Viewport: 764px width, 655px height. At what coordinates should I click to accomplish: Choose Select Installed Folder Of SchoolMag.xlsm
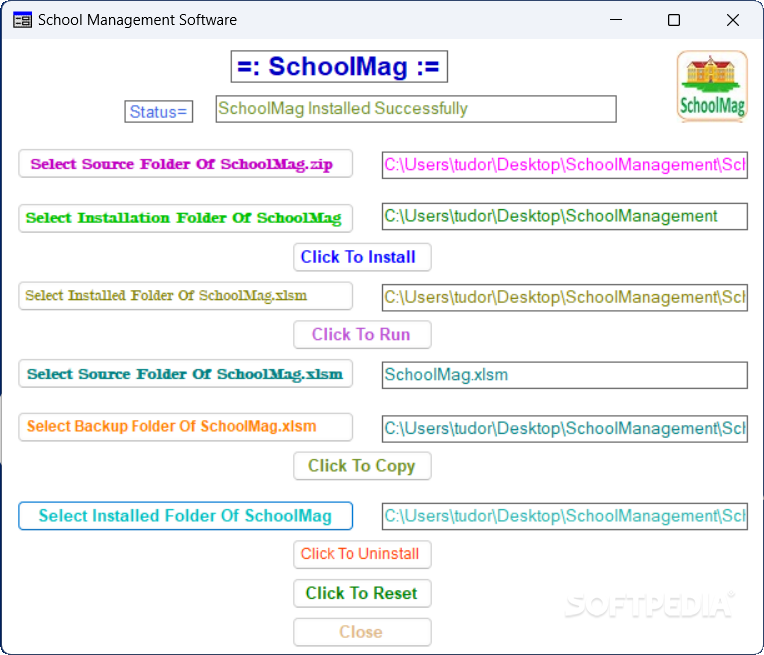tap(185, 296)
